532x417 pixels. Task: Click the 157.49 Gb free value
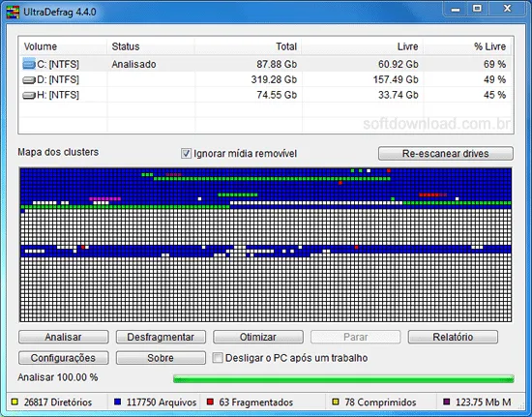(x=396, y=79)
